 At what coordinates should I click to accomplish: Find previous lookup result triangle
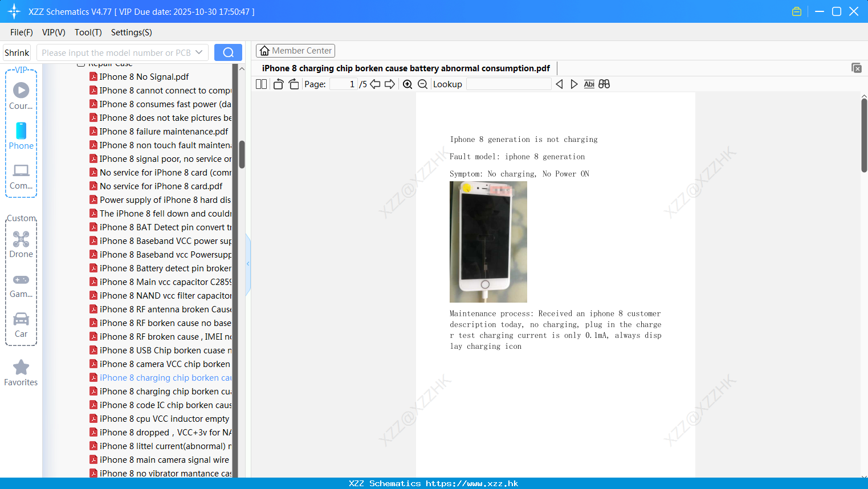click(x=559, y=84)
